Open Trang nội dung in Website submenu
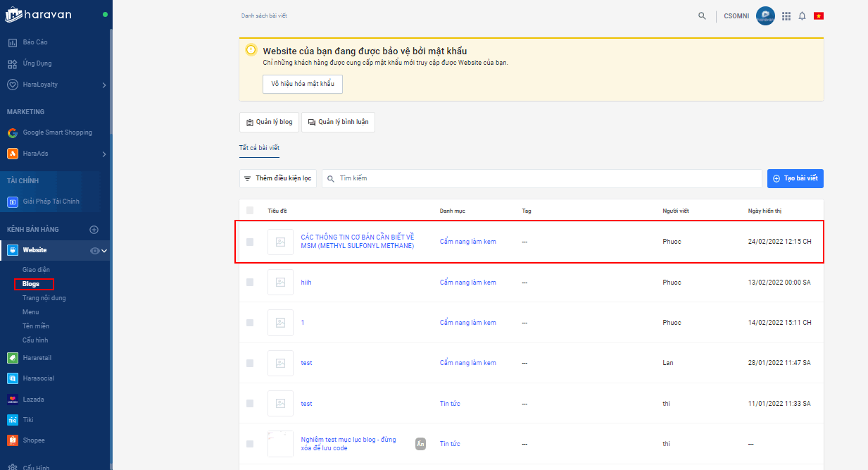The height and width of the screenshot is (470, 868). (x=44, y=298)
